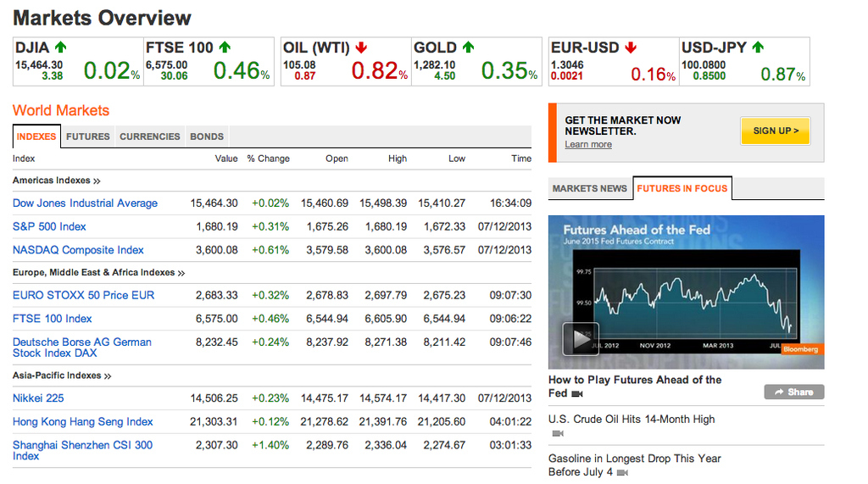
Task: Click Dow Jones time 16:34:09
Action: 510,203
